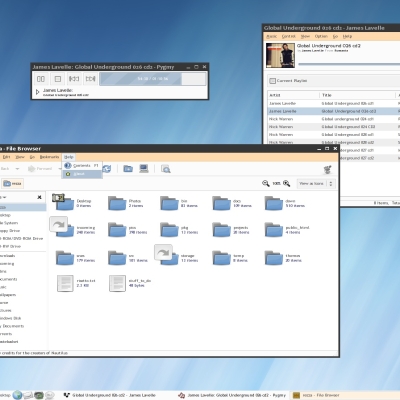This screenshot has width=400, height=400.
Task: Open the Forward history dropdown arrow
Action: click(x=59, y=169)
